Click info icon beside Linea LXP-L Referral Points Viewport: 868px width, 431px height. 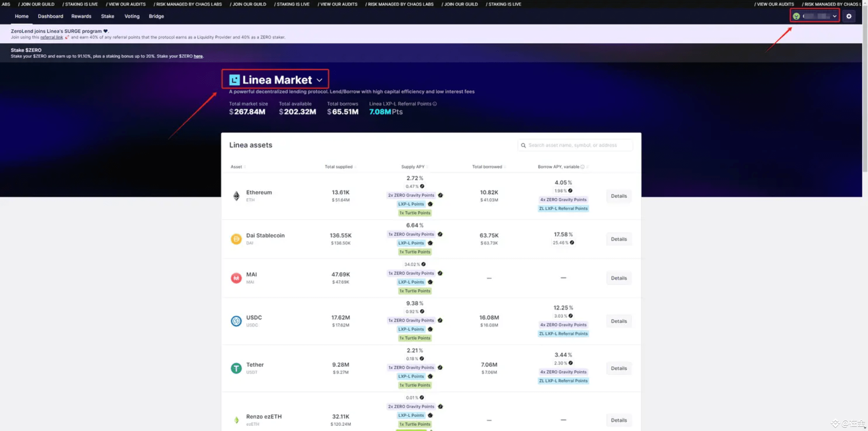click(x=435, y=104)
